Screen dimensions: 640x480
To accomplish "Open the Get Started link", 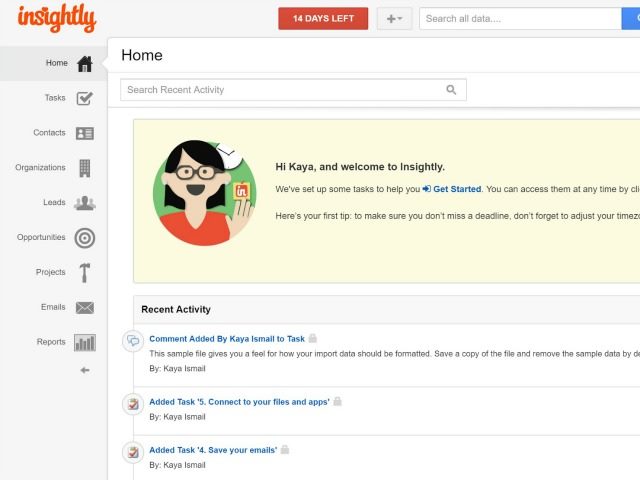I will tap(456, 189).
